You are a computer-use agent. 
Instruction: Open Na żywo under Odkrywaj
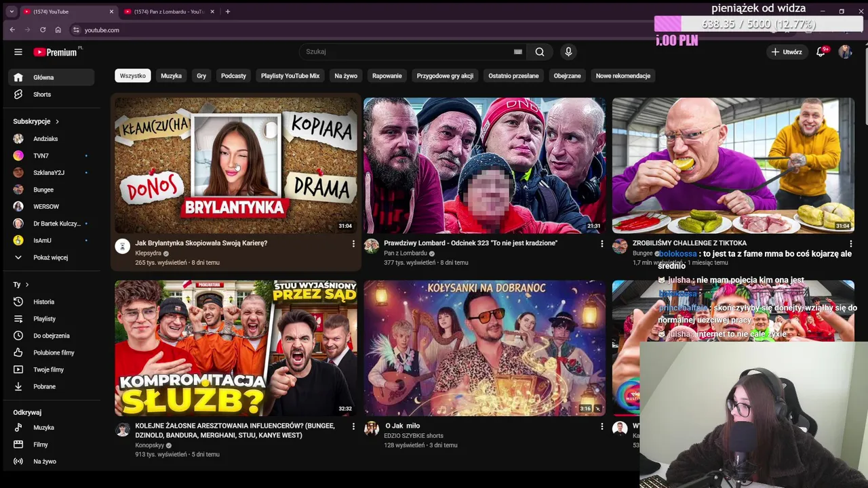[x=52, y=462]
